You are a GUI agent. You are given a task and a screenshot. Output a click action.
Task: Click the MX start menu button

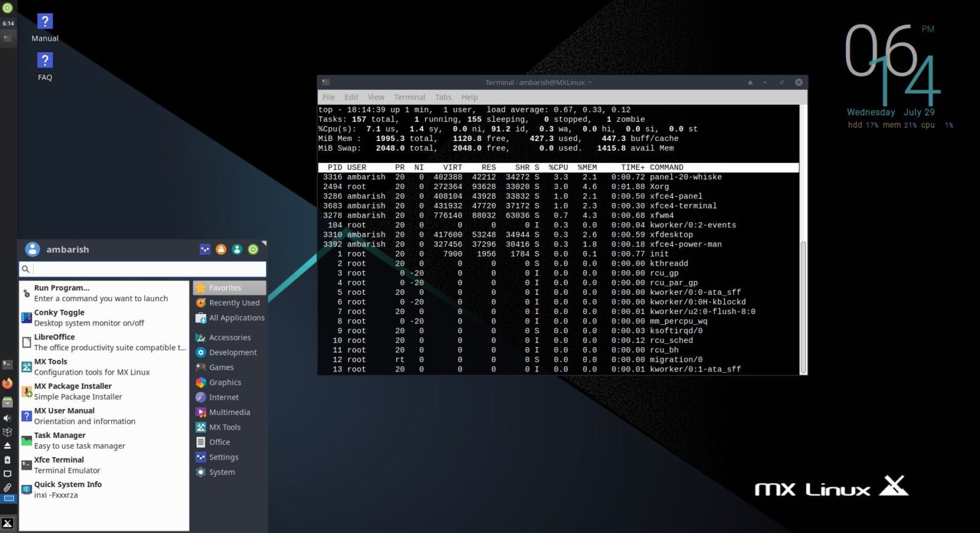8,523
